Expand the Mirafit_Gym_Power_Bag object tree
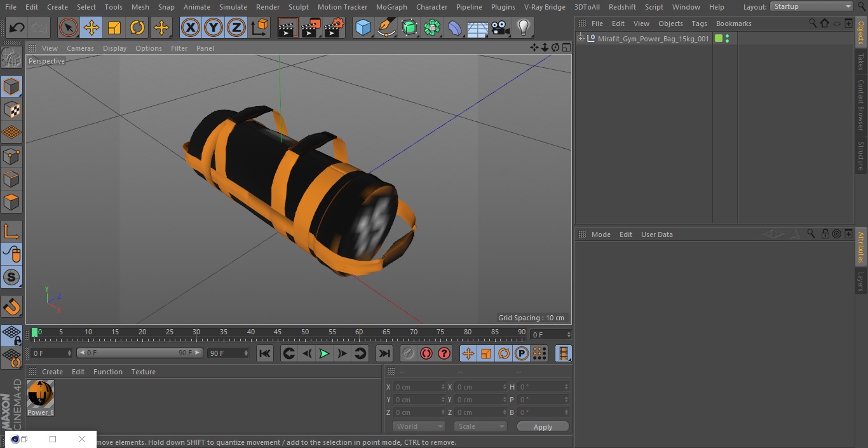Viewport: 868px width, 448px height. [x=580, y=39]
